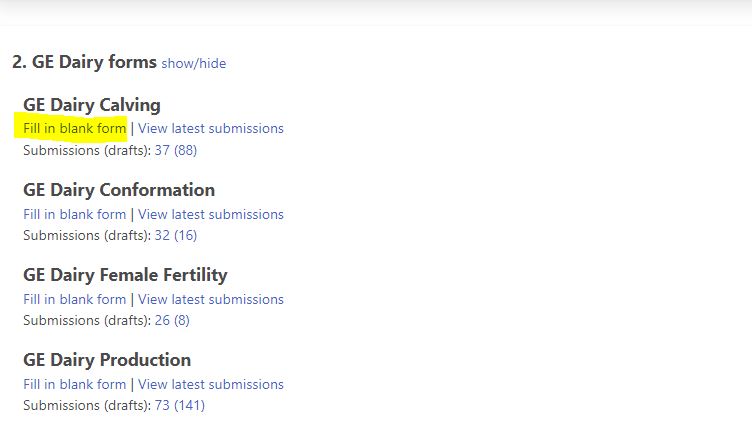Open the (88) drafts for Dairy Calving

pyautogui.click(x=185, y=150)
